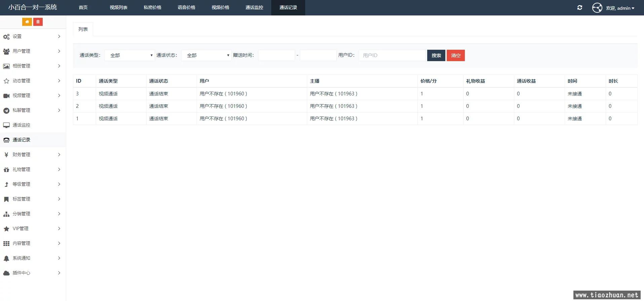644x301 pixels.
Task: Expand the 分销管理 sidebar chevron
Action: tap(59, 214)
